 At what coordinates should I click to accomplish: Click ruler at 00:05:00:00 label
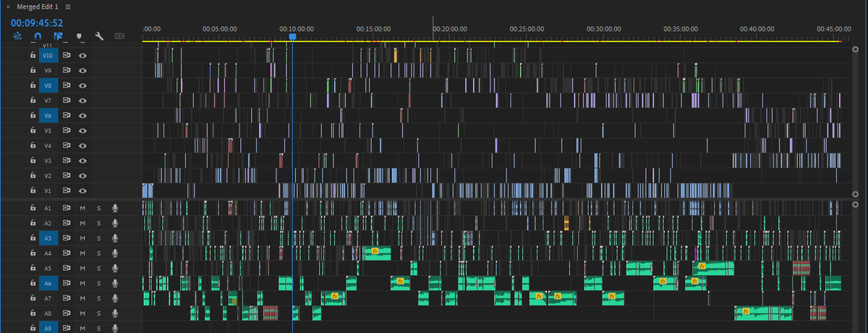220,28
